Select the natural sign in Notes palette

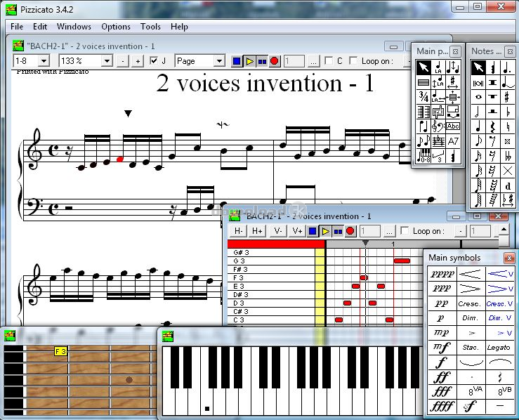point(507,126)
